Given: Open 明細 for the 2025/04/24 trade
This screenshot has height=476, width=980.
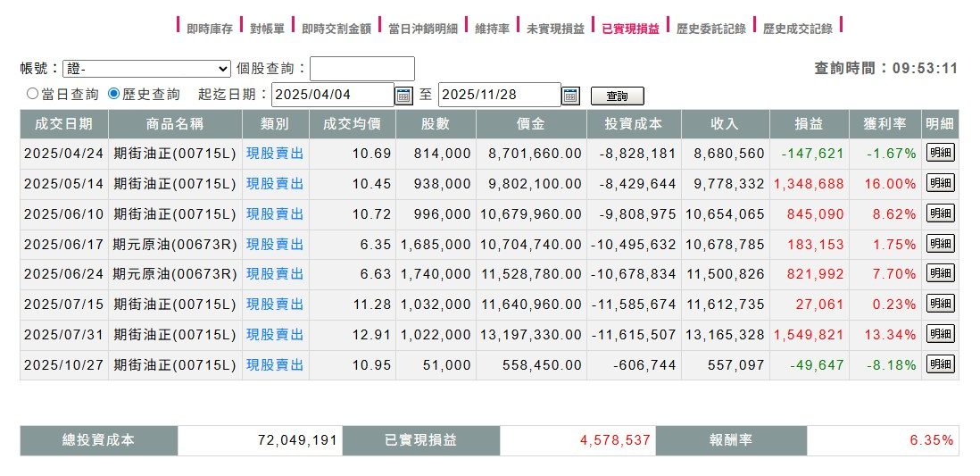Looking at the screenshot, I should 940,154.
